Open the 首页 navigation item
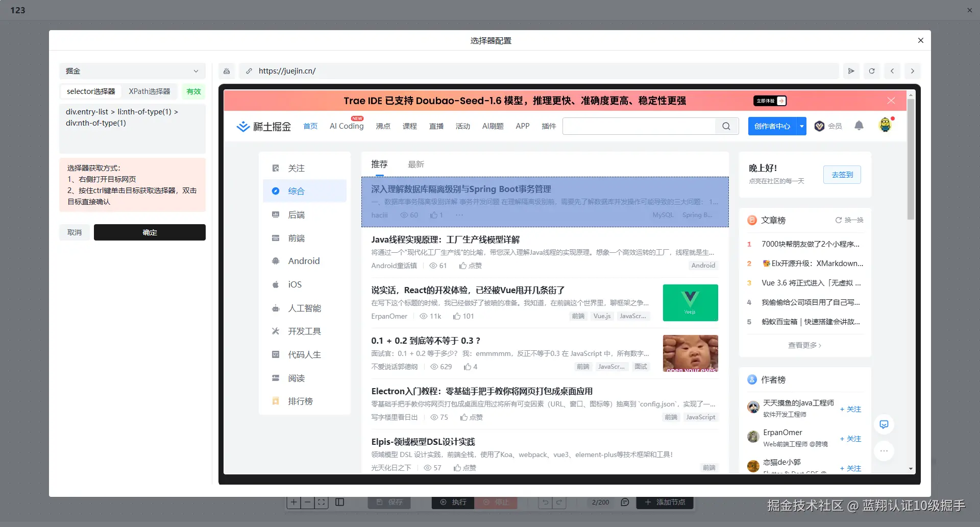Viewport: 980px width, 527px height. click(310, 126)
